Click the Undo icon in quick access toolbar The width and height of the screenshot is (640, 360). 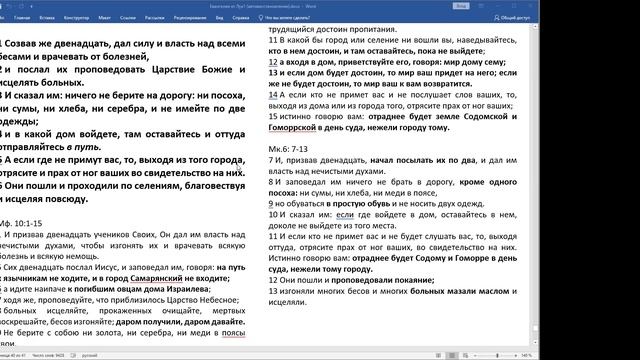click(9, 6)
